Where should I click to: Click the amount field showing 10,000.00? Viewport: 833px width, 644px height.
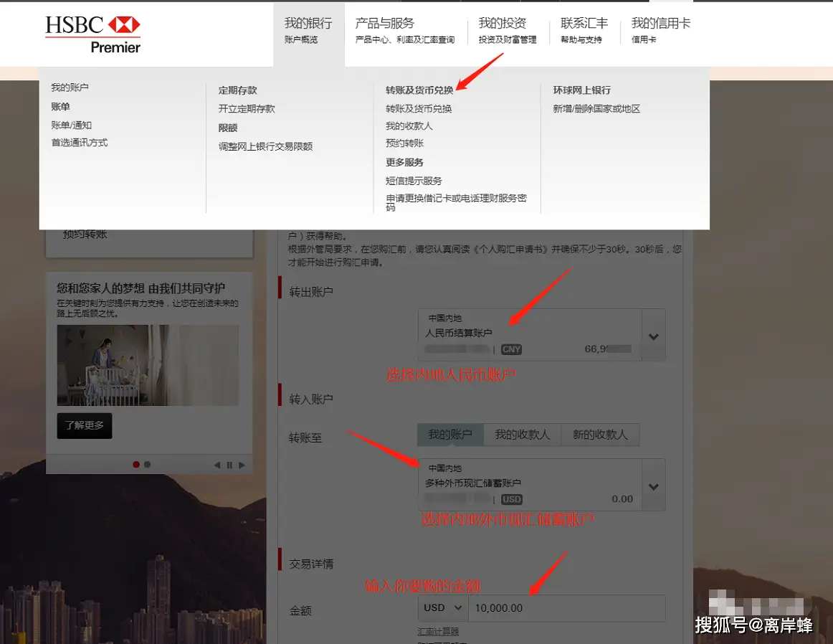[566, 608]
